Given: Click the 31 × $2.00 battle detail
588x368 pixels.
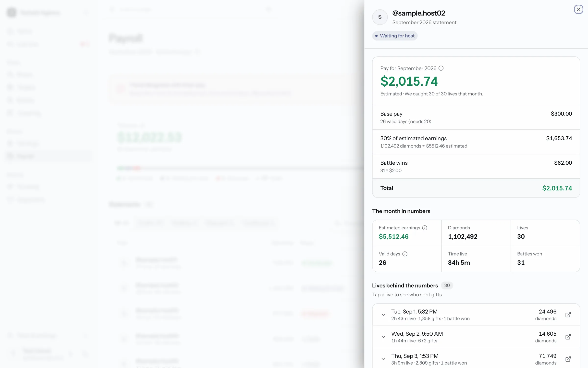Looking at the screenshot, I should tap(391, 171).
